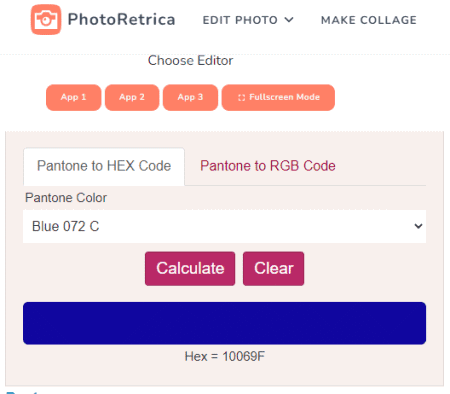The height and width of the screenshot is (394, 450).
Task: Choose the App 1 editor button
Action: pos(73,97)
